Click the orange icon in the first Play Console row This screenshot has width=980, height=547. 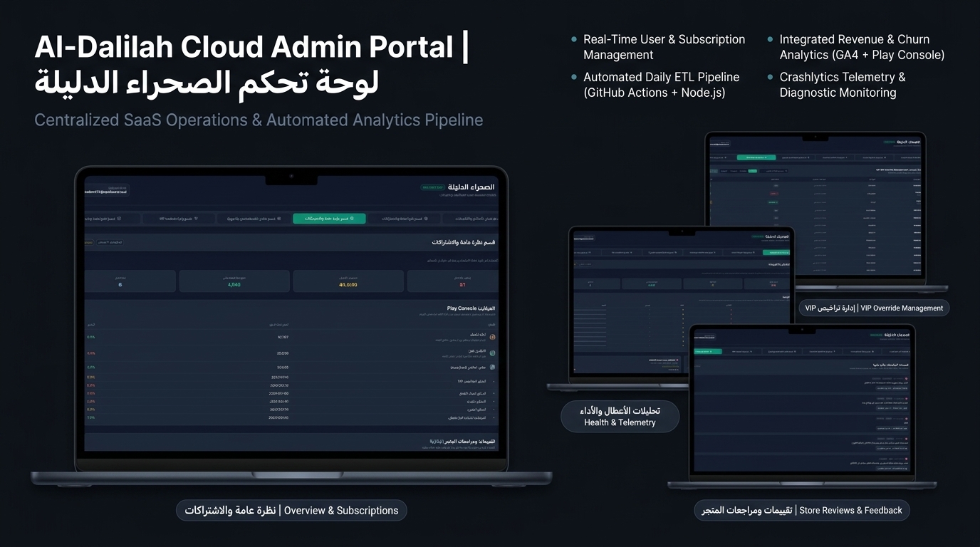pos(493,337)
